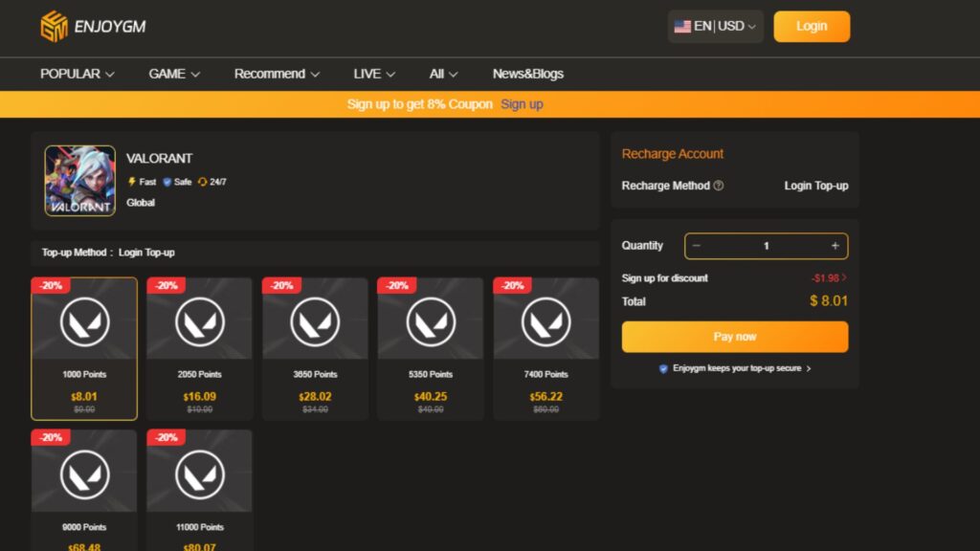This screenshot has height=551, width=980.
Task: Click the US flag language icon
Action: (682, 27)
